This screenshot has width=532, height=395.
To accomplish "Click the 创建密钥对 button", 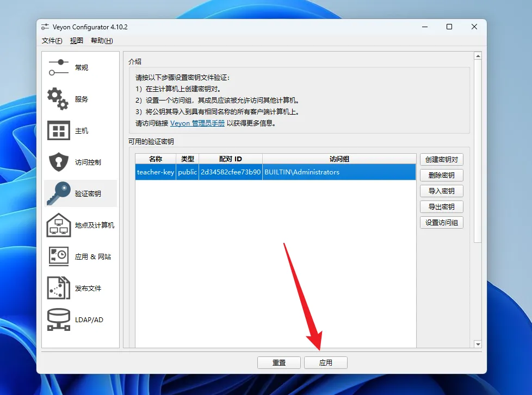I will tap(441, 160).
